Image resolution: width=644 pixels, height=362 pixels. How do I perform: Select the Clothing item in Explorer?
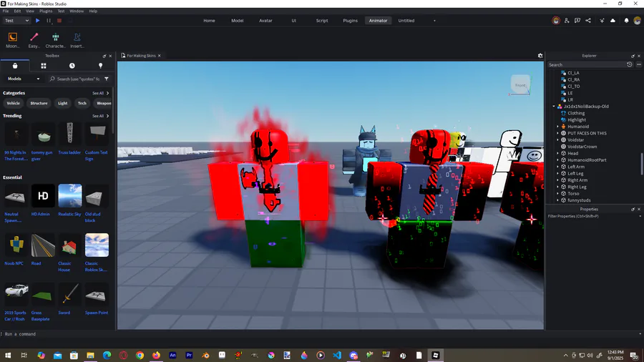(x=576, y=113)
